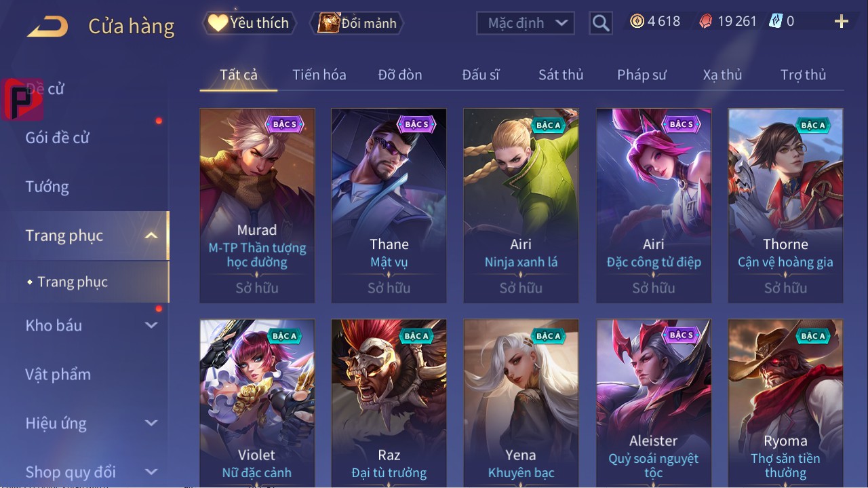This screenshot has height=488, width=868.
Task: Select the Murad Thần tượng học đường skin
Action: [257, 205]
